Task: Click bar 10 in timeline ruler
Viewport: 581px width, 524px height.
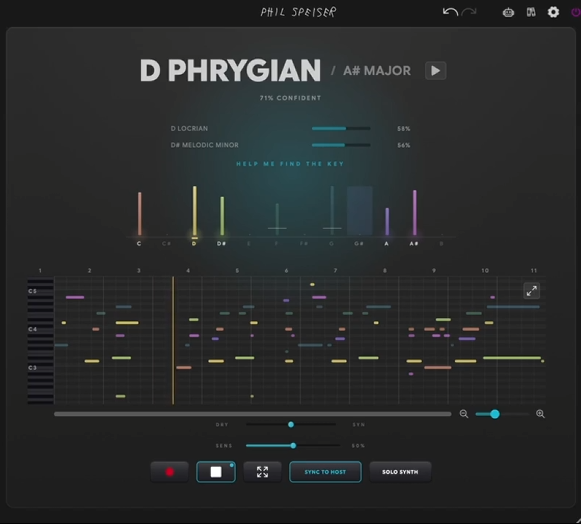Action: pos(485,271)
